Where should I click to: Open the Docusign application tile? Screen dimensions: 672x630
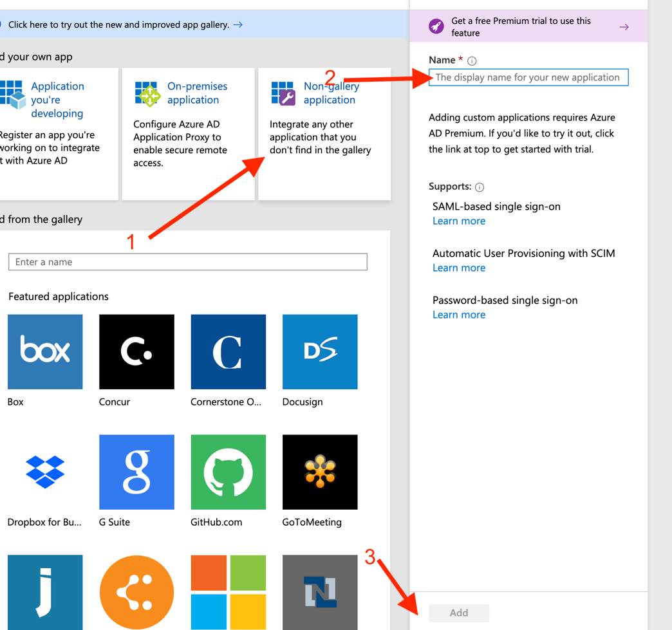(320, 352)
